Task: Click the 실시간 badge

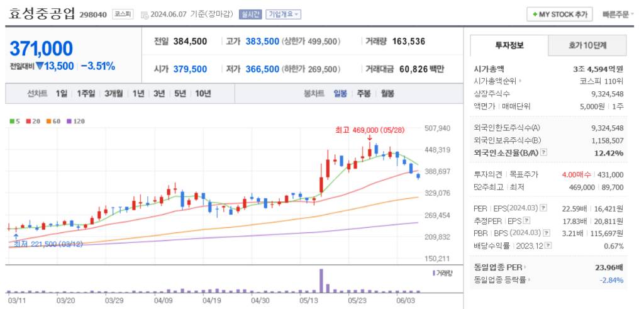Action: 250,14
